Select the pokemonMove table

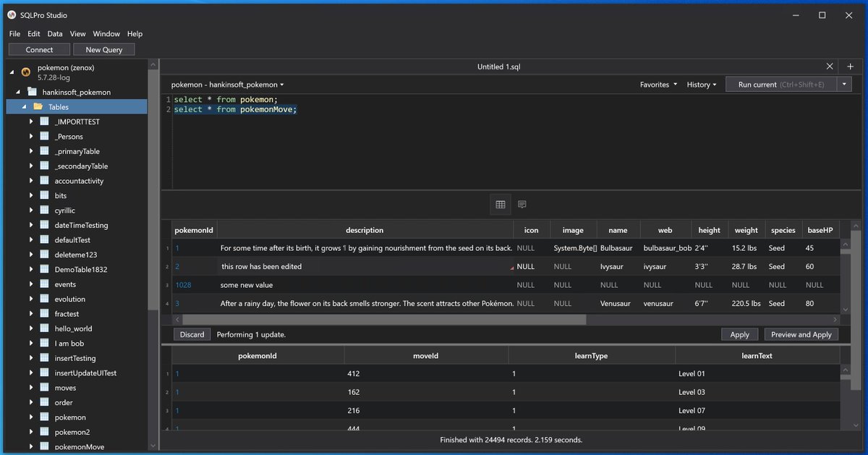(80, 447)
